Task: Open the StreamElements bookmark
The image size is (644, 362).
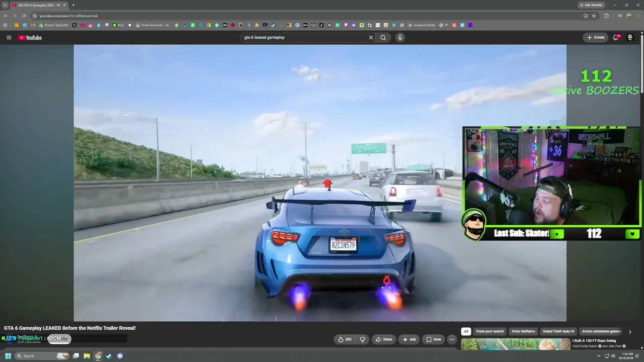Action: (x=153, y=25)
